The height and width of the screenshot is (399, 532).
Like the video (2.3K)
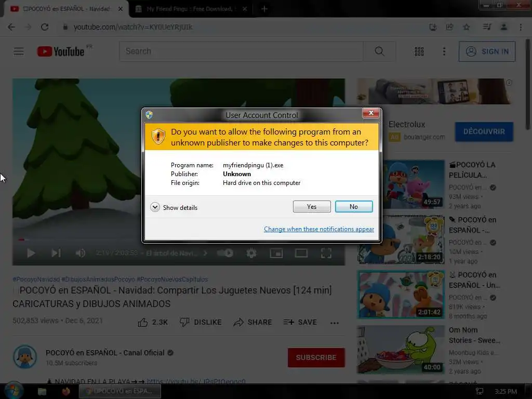pyautogui.click(x=153, y=322)
